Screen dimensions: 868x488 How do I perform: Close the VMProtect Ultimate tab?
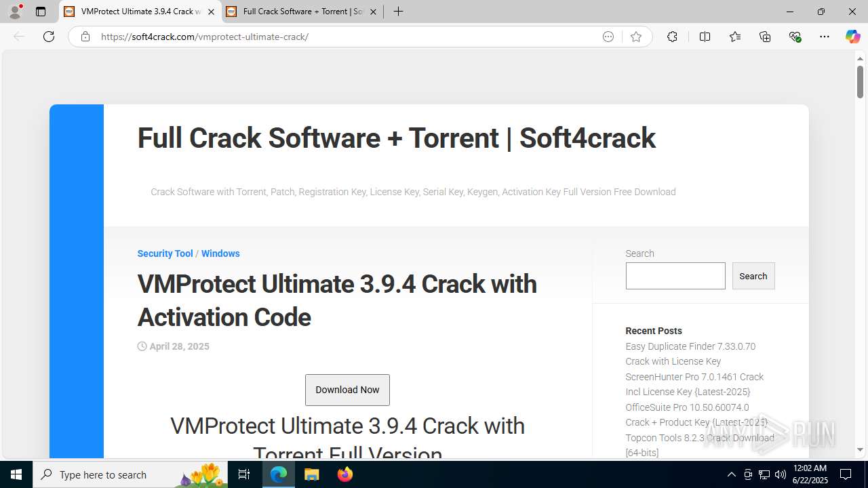pos(211,12)
